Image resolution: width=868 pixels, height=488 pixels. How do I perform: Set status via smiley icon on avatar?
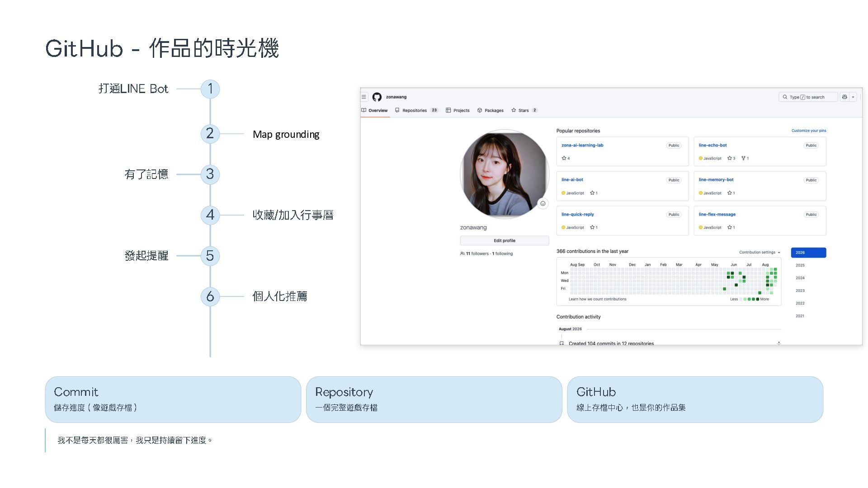543,203
